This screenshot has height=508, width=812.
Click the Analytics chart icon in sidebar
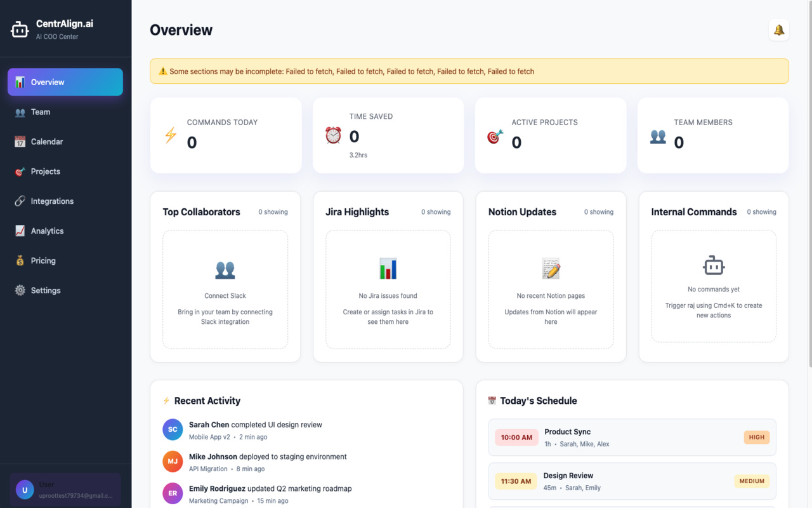tap(20, 231)
